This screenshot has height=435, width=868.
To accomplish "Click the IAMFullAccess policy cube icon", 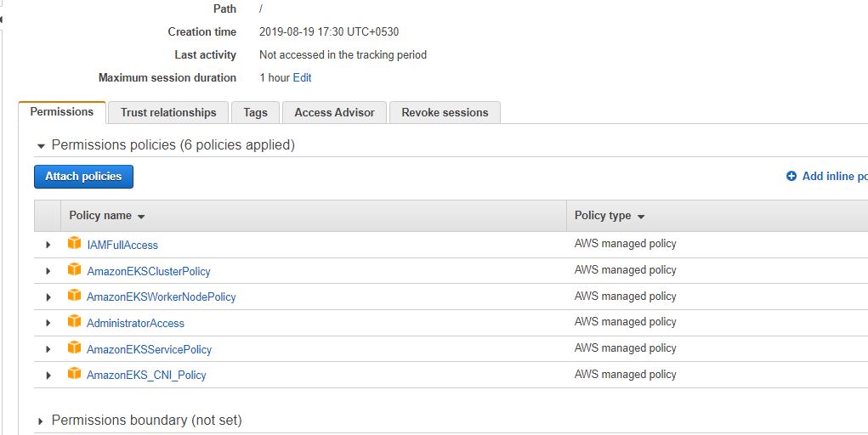I will (74, 244).
